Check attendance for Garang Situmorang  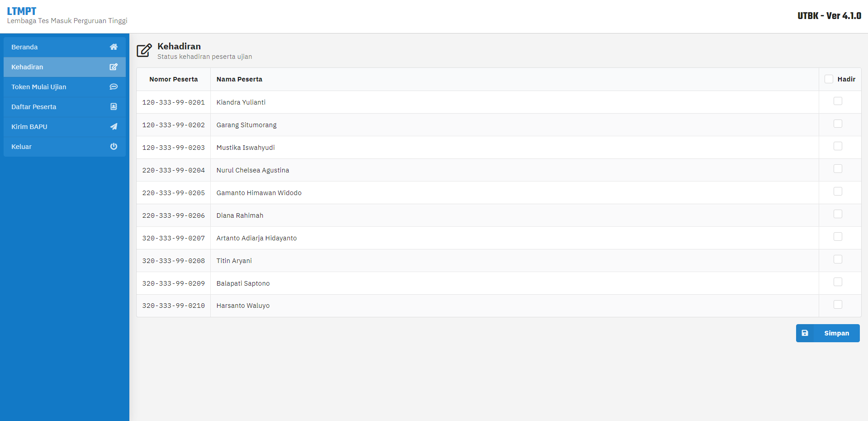[x=838, y=124]
